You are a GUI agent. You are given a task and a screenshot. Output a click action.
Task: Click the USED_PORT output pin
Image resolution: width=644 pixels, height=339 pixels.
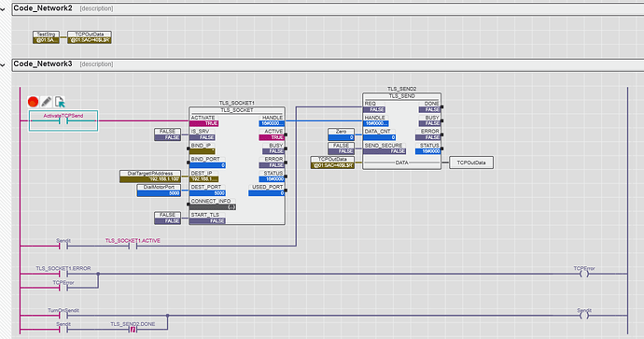[267, 190]
